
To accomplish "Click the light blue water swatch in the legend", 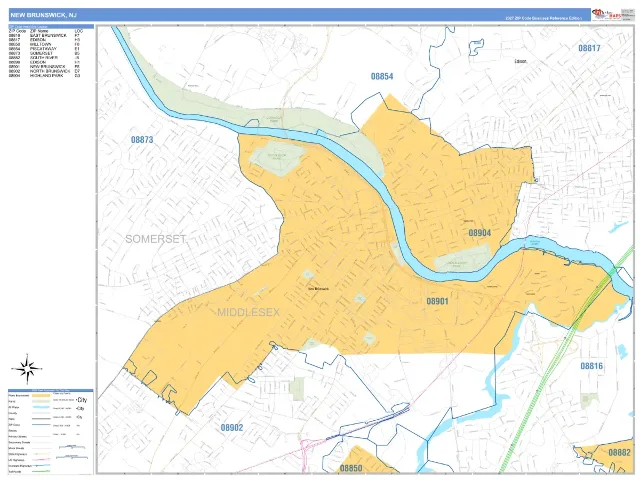I will [x=41, y=407].
